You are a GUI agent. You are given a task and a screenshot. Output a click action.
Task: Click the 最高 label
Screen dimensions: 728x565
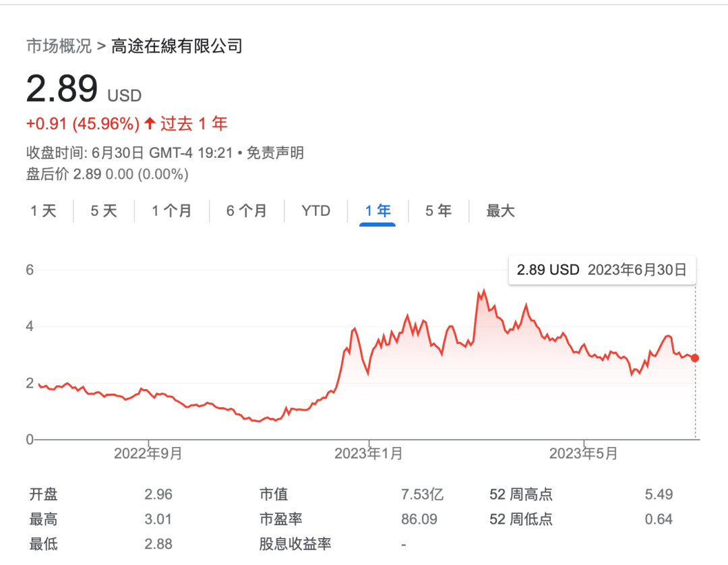click(44, 519)
